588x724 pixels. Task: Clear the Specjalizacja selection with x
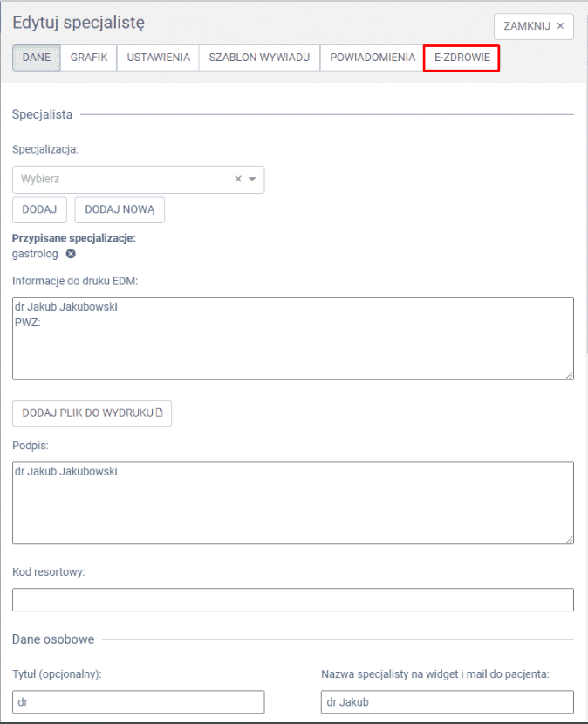tap(238, 179)
